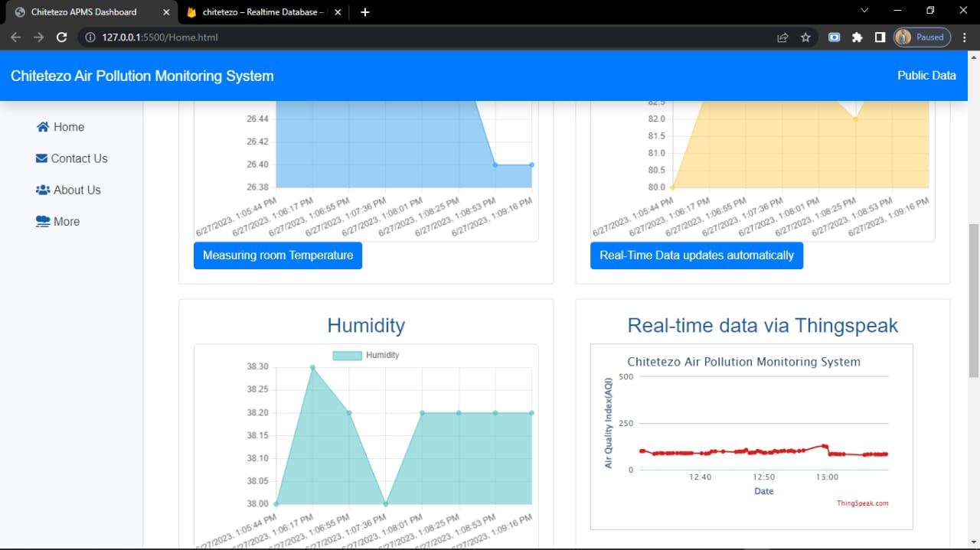Click the Air Quality Index (AQI) axis label

(x=609, y=422)
